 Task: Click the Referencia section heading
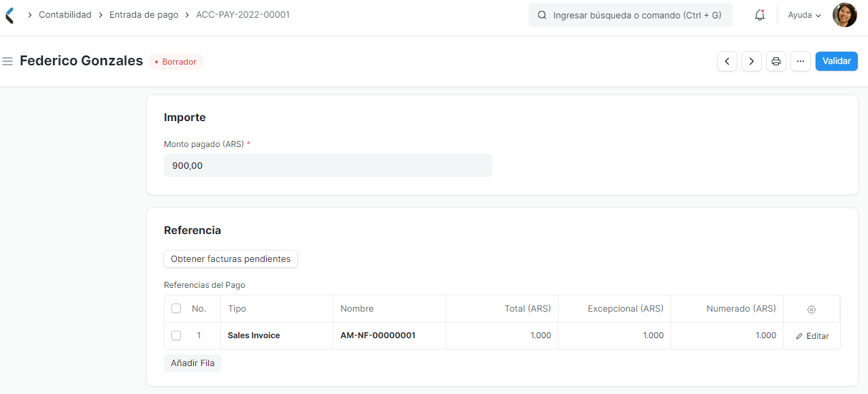(193, 231)
